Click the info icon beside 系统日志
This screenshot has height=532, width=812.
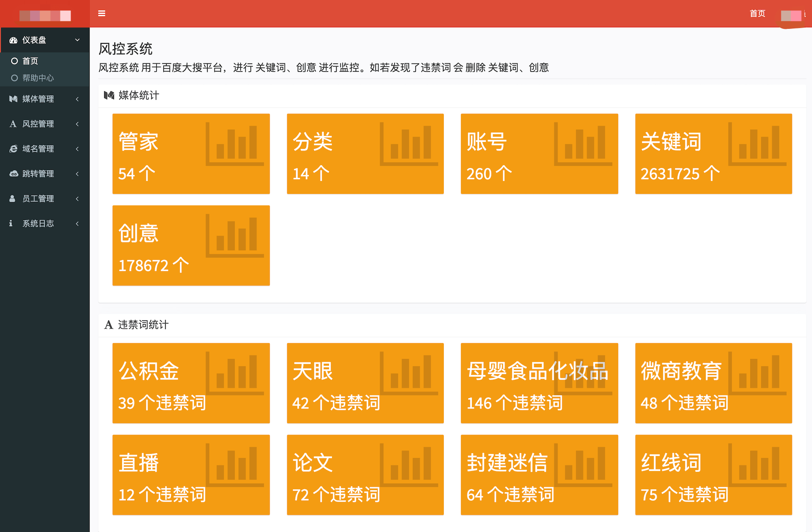click(x=11, y=223)
